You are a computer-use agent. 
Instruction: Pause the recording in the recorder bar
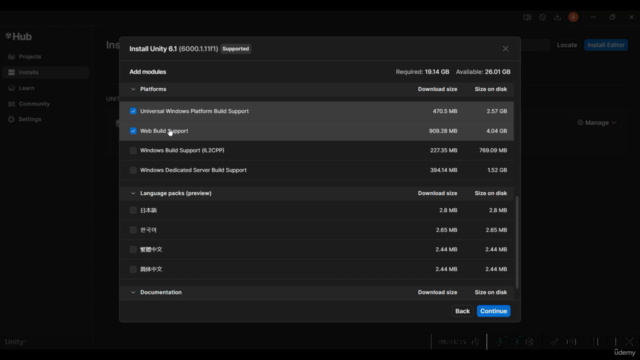(596, 342)
